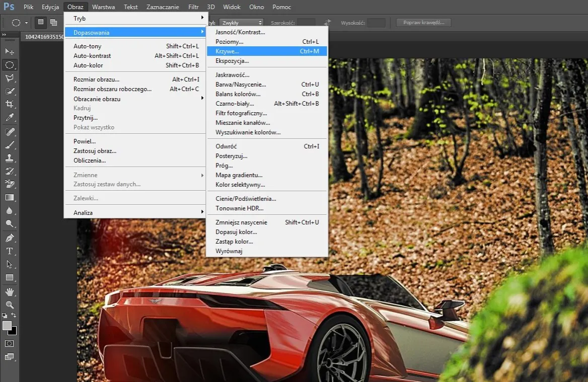588x382 pixels.
Task: Select the Type tool
Action: 10,251
